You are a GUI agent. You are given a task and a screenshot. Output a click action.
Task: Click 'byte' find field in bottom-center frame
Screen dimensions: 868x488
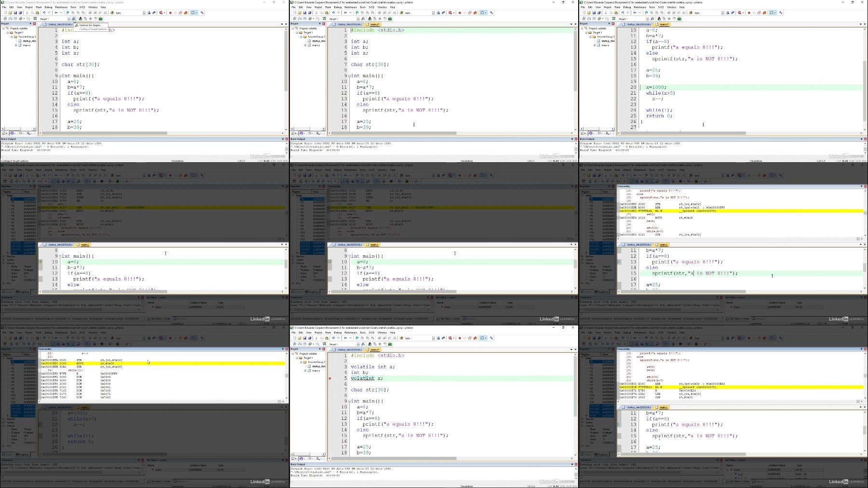click(417, 338)
